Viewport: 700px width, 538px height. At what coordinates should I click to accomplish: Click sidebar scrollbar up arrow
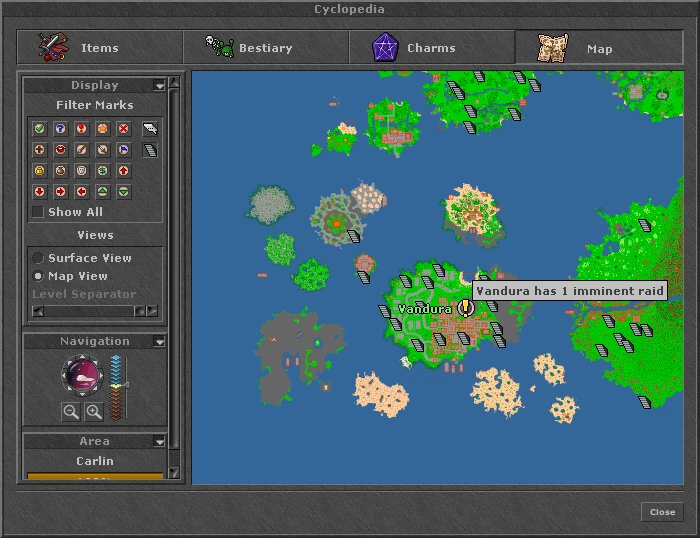click(174, 82)
